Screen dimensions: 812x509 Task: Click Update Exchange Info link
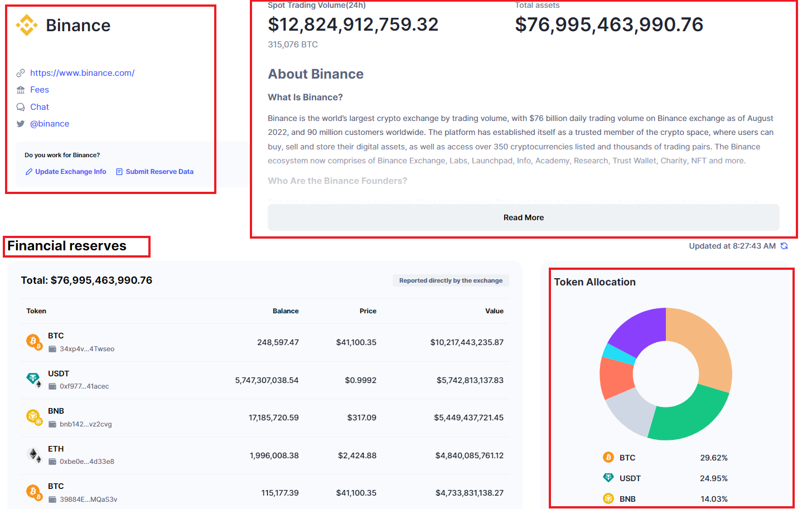[71, 172]
